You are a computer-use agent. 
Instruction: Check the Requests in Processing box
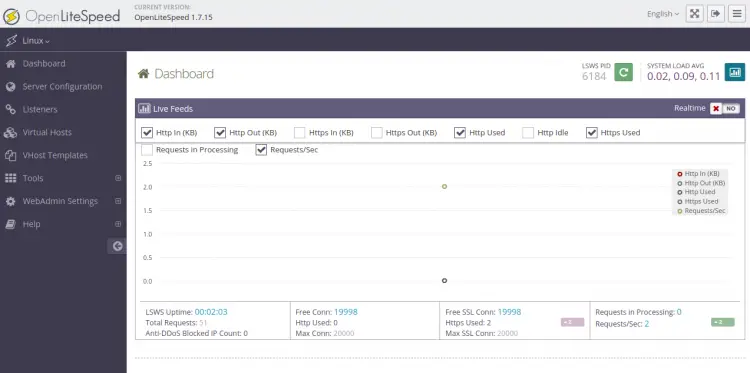coord(147,150)
